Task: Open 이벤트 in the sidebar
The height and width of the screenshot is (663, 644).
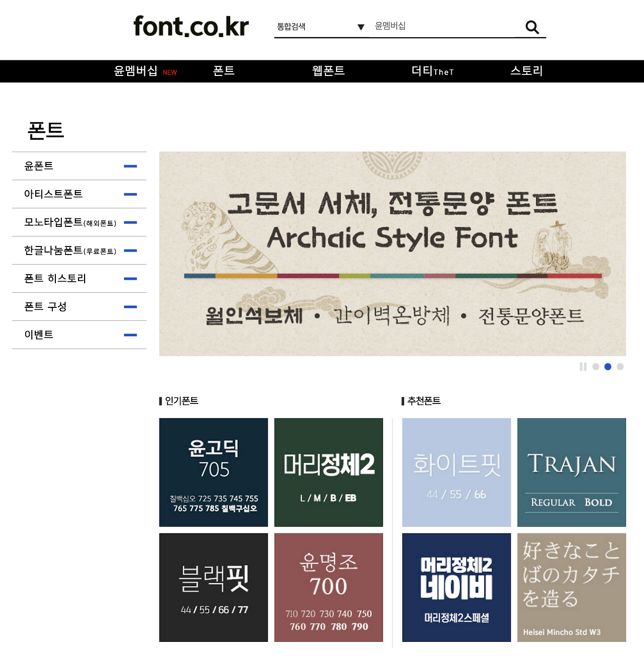Action: tap(39, 335)
